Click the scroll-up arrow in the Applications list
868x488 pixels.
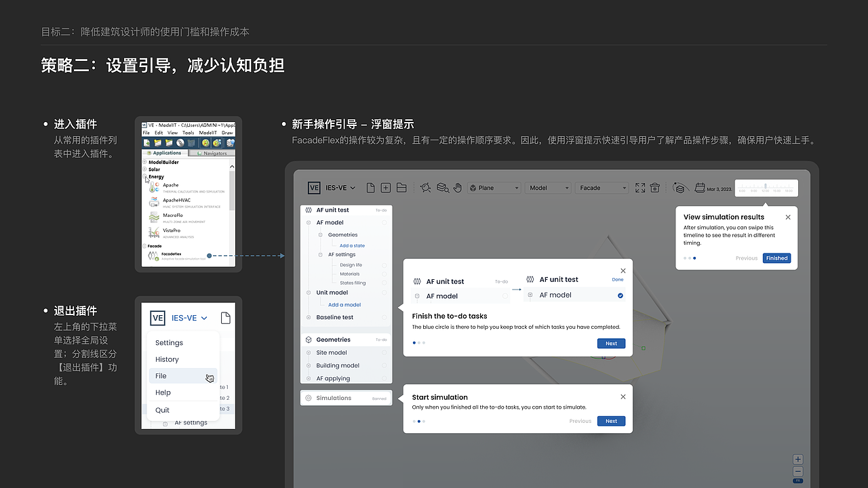[232, 166]
